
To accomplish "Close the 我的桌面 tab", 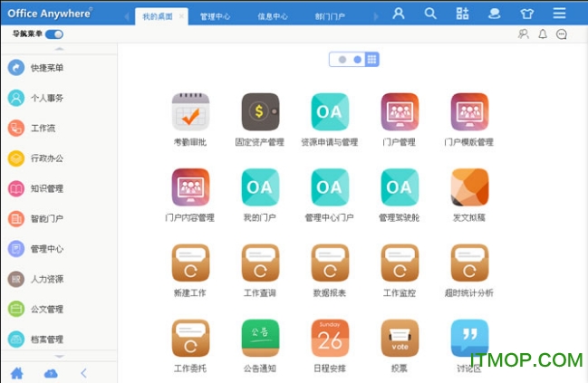I will 180,16.
